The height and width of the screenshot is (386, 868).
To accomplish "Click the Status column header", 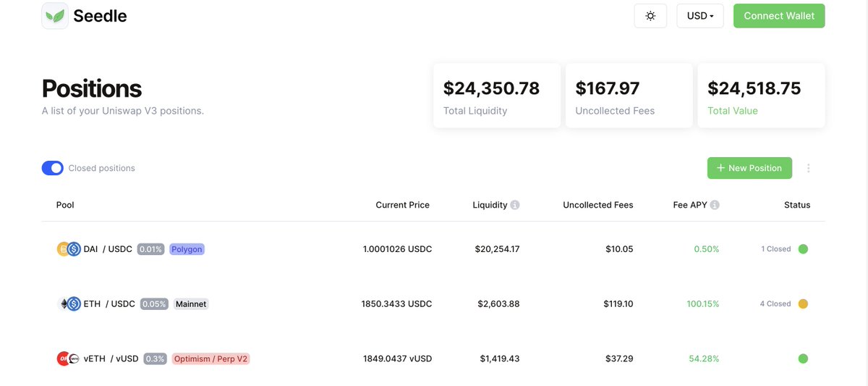I will click(x=797, y=205).
